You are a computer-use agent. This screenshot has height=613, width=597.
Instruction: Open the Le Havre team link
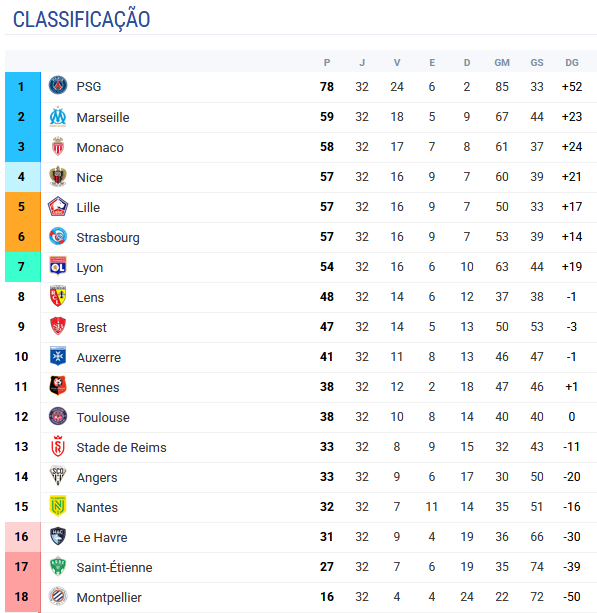click(102, 537)
